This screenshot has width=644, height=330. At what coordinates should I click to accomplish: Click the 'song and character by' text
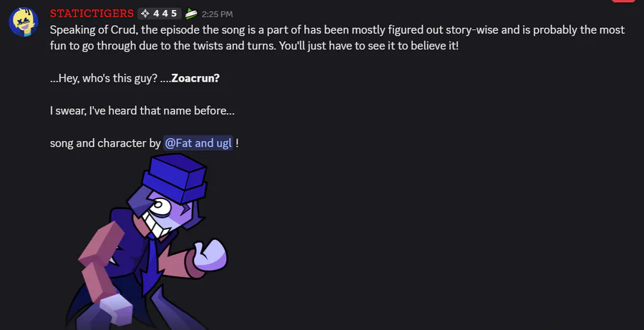[105, 143]
